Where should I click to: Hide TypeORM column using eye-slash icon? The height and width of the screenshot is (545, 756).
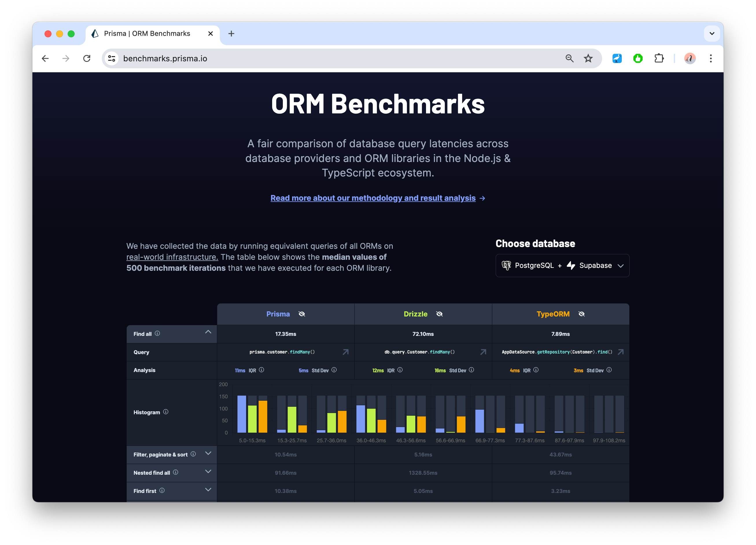pyautogui.click(x=581, y=314)
